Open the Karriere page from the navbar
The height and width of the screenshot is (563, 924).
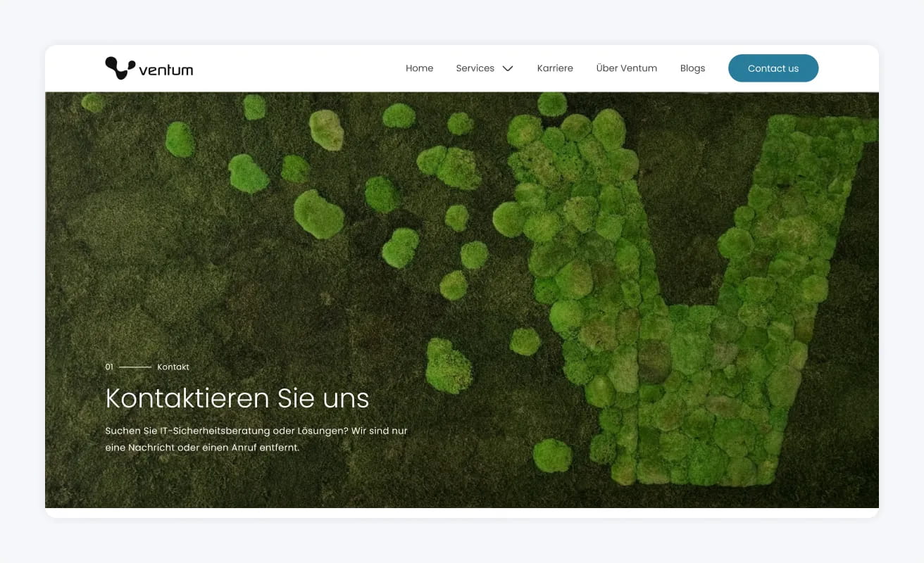(555, 68)
